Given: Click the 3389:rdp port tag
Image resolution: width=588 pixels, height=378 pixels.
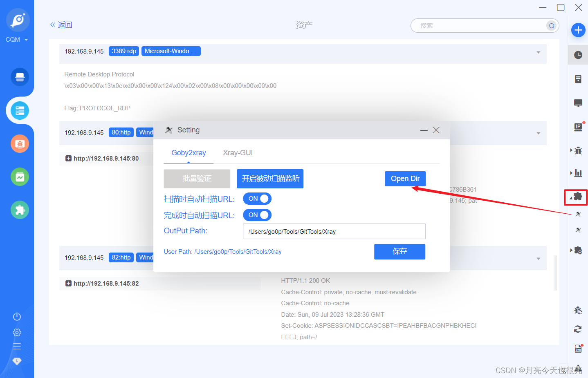Looking at the screenshot, I should (x=124, y=51).
